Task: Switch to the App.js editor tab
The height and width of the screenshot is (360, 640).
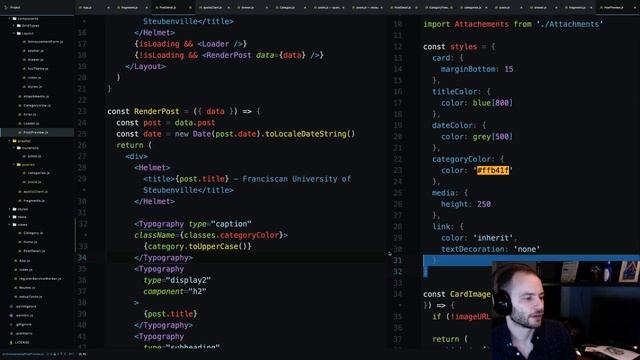Action: pos(93,7)
